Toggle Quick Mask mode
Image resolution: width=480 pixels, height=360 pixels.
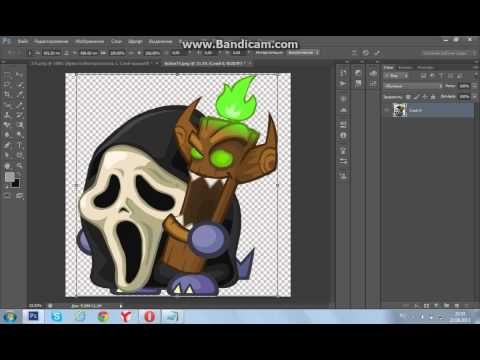pyautogui.click(x=7, y=196)
